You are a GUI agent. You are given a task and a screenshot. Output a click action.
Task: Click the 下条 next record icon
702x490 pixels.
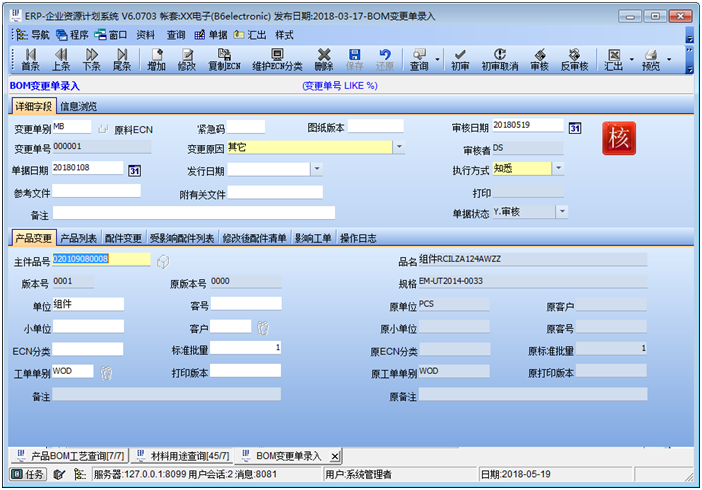(91, 59)
